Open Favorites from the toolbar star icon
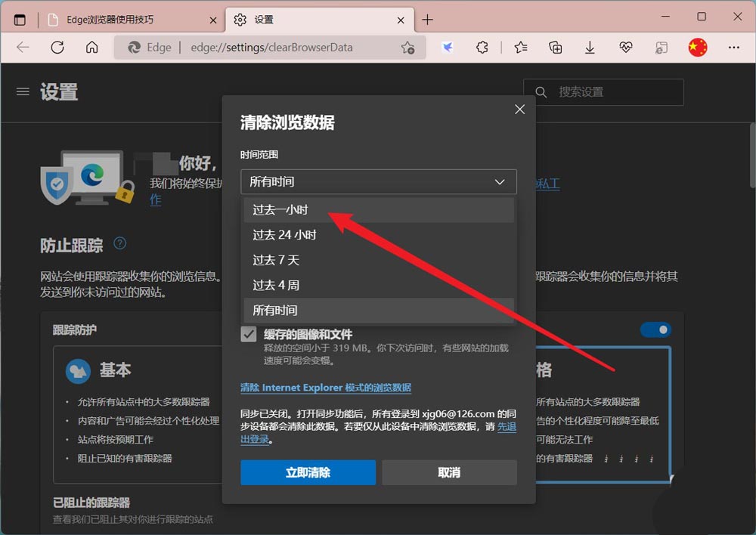Image resolution: width=756 pixels, height=535 pixels. point(519,47)
